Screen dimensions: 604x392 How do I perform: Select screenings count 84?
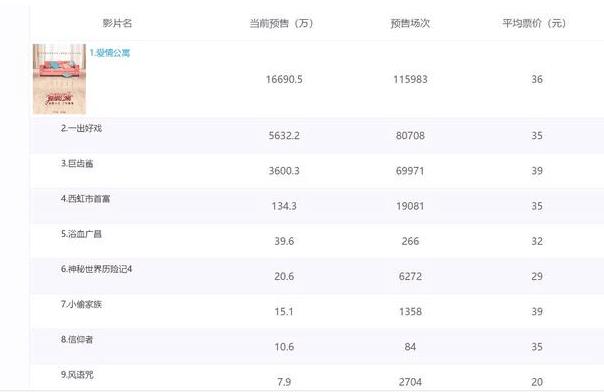click(410, 347)
